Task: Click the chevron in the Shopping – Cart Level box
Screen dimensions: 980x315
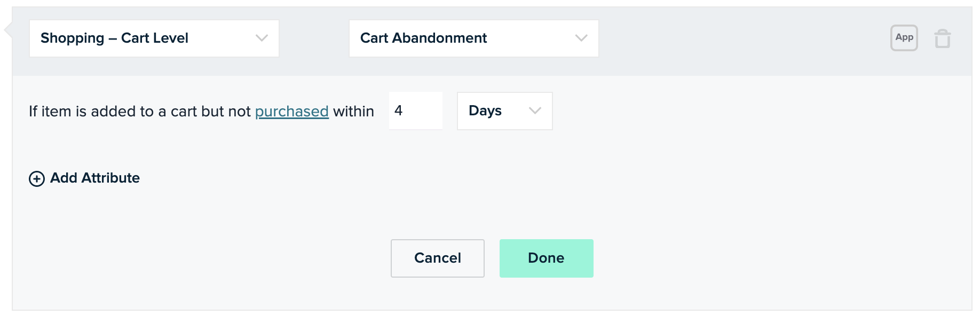Action: pos(262,38)
